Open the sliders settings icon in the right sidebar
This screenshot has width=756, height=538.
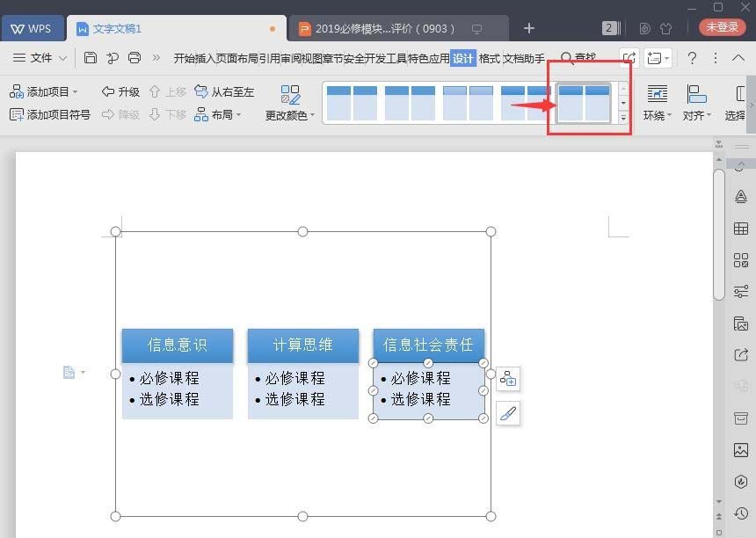(740, 292)
